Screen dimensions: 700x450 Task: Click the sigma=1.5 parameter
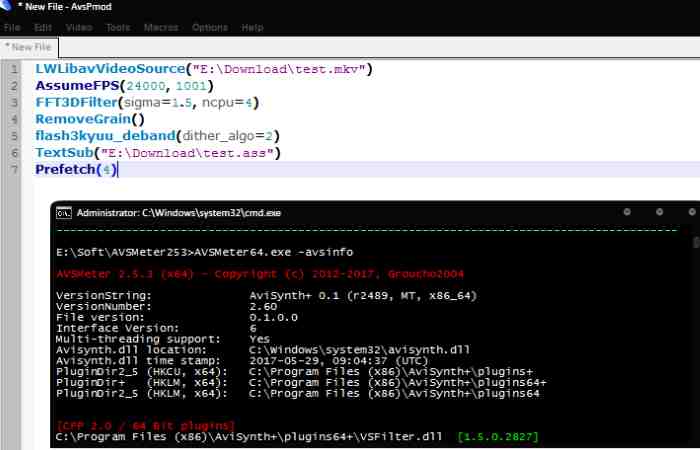click(x=158, y=103)
